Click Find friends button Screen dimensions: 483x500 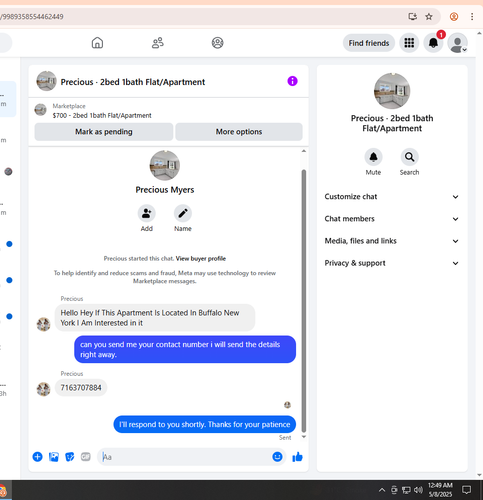coord(369,43)
